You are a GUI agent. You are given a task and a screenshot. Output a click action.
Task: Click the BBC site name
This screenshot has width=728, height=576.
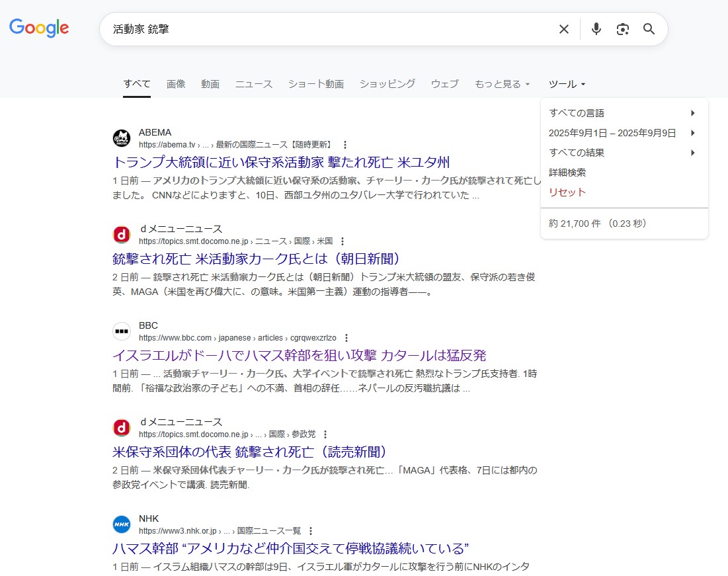tap(148, 325)
